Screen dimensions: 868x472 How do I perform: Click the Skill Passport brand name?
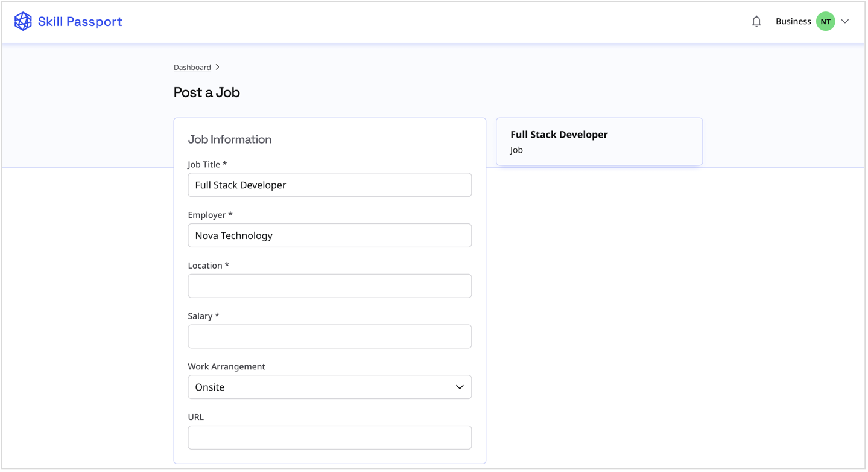(80, 22)
